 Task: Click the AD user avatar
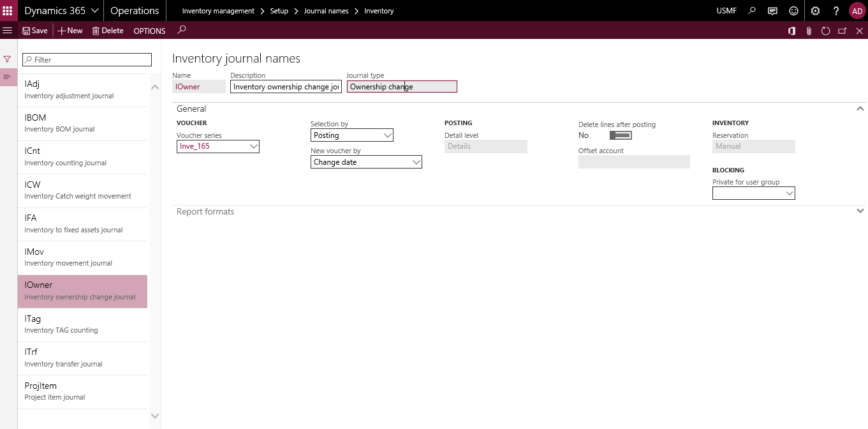tap(857, 10)
